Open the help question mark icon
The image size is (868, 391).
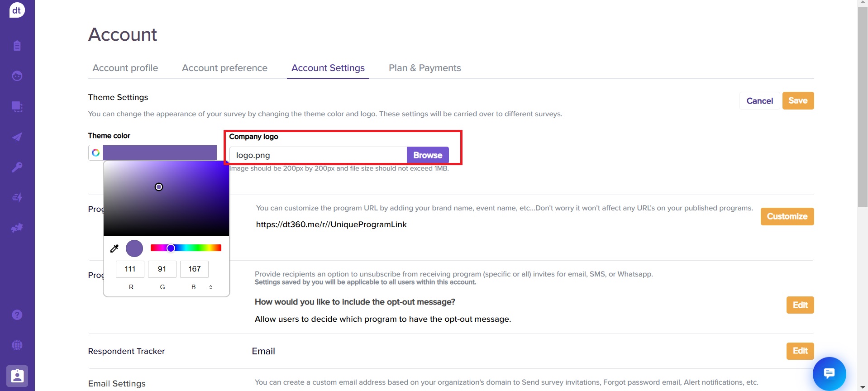[17, 315]
